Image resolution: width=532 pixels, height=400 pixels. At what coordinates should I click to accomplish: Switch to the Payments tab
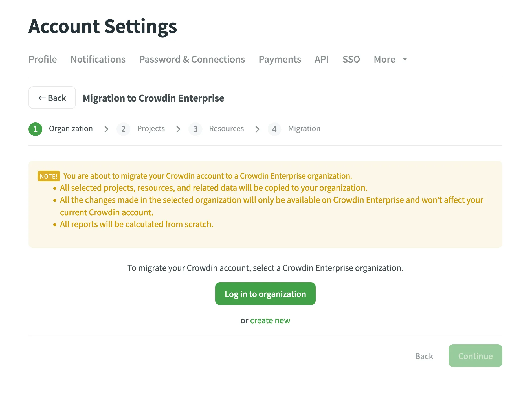pyautogui.click(x=280, y=59)
